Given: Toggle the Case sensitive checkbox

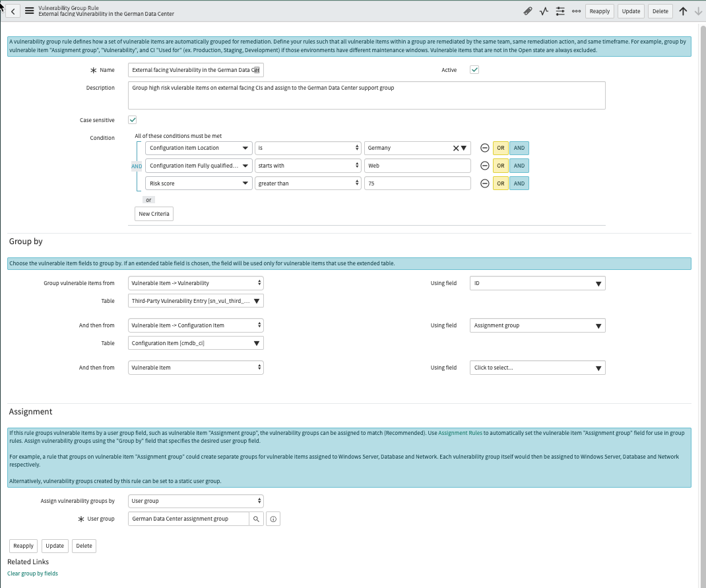Looking at the screenshot, I should click(133, 119).
